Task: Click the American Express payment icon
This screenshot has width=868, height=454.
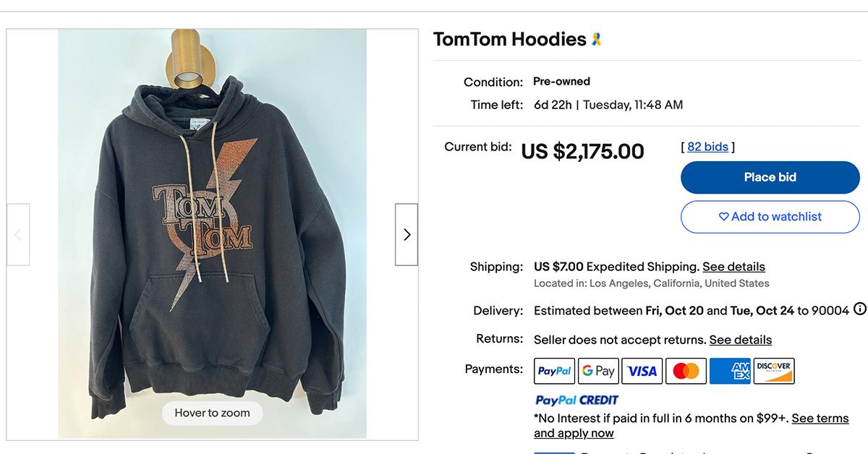Action: (x=730, y=370)
